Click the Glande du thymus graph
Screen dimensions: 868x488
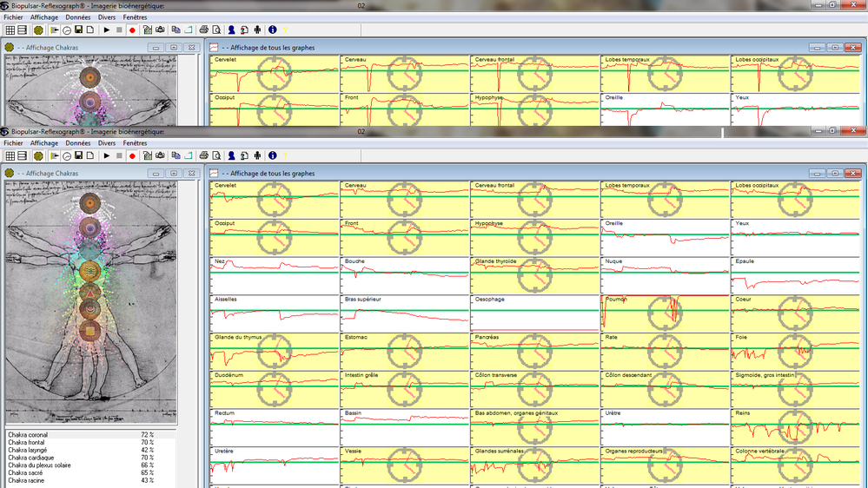tap(274, 351)
